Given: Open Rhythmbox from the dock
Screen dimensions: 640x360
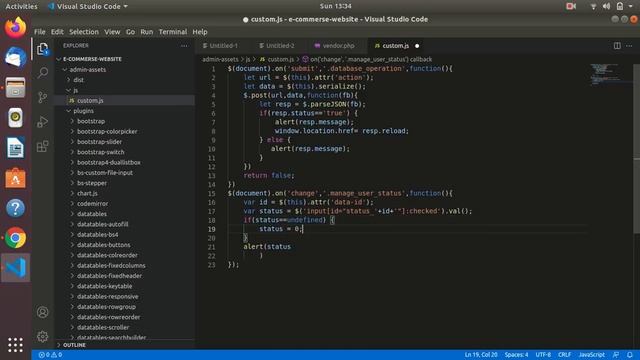Looking at the screenshot, I should pyautogui.click(x=16, y=118).
